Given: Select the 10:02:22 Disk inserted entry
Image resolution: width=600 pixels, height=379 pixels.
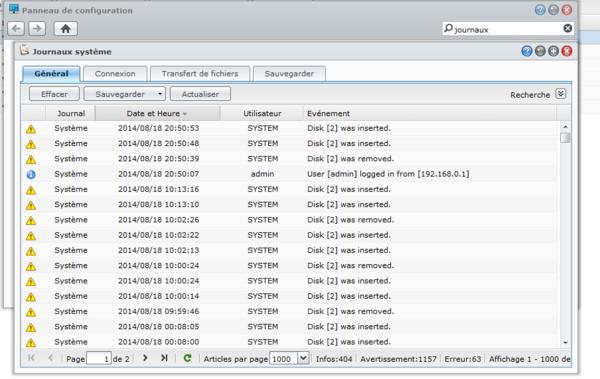Looking at the screenshot, I should (x=289, y=235).
